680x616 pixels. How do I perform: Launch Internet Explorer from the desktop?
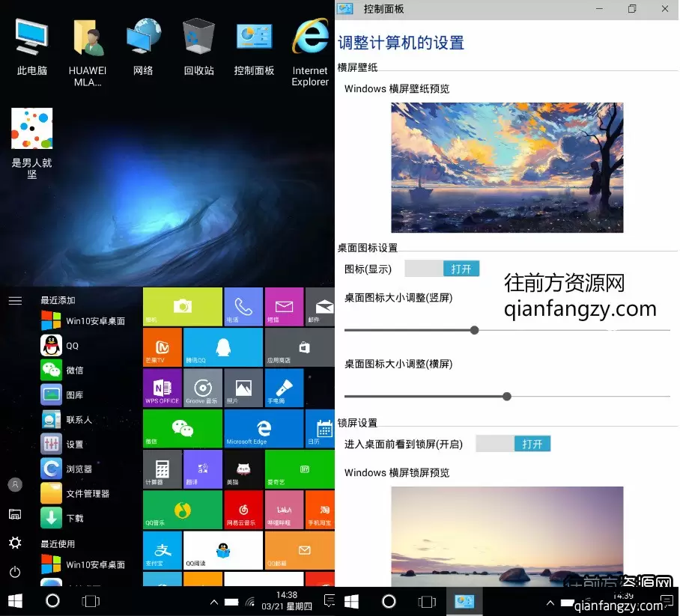pyautogui.click(x=310, y=52)
